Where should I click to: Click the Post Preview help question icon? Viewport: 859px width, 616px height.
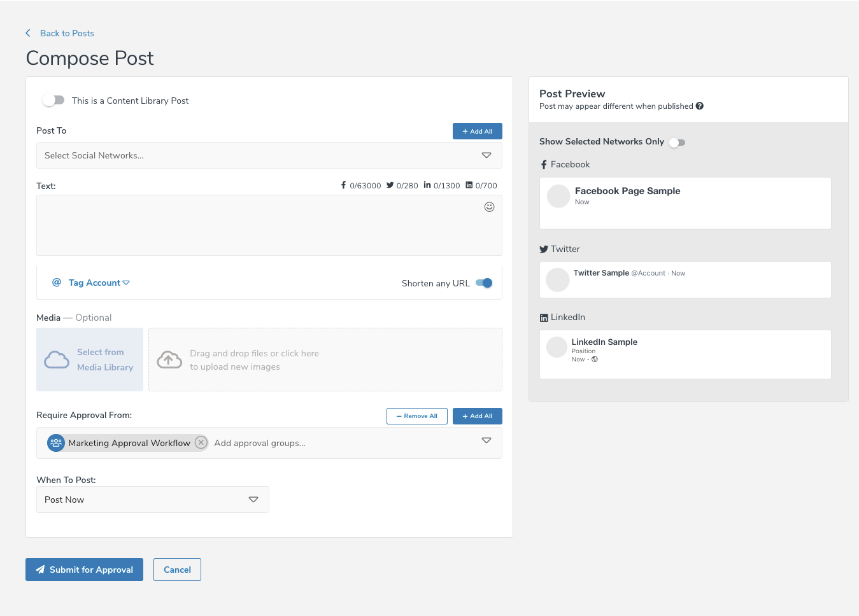tap(700, 106)
